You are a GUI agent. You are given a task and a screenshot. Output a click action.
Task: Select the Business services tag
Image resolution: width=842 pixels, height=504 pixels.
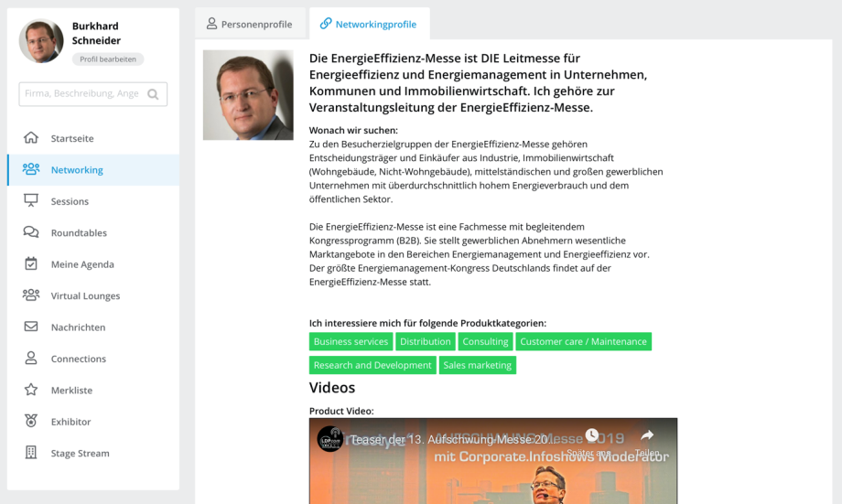coord(351,341)
